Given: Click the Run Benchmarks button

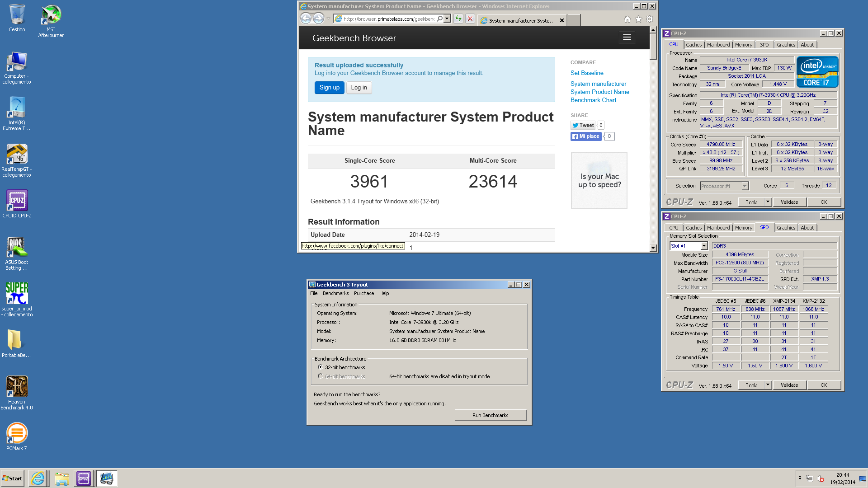Looking at the screenshot, I should [x=491, y=415].
